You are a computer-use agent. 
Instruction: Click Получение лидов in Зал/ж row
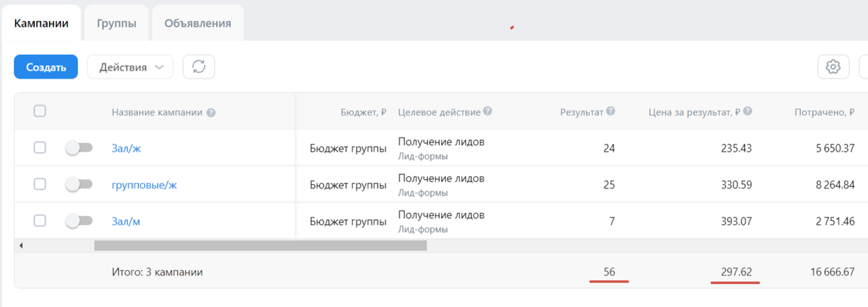click(441, 142)
